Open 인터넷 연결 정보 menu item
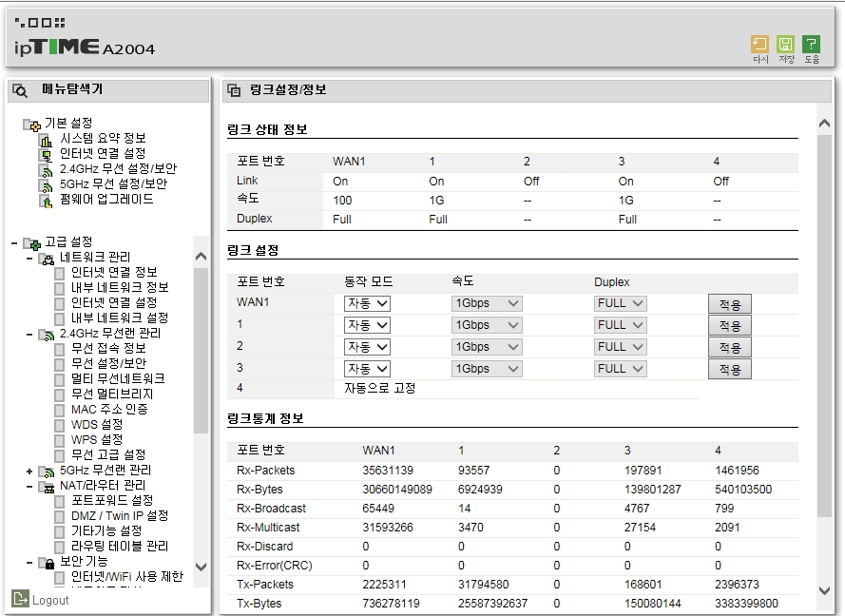 114,273
